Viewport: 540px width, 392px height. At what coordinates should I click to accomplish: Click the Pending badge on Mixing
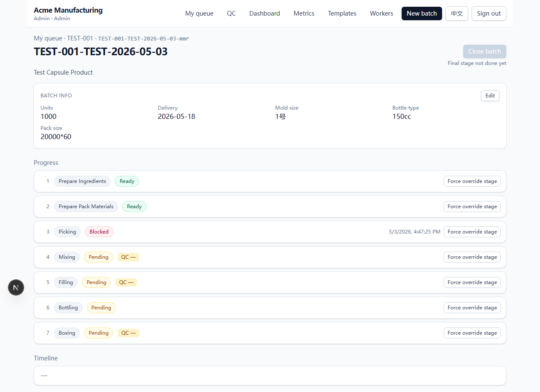pyautogui.click(x=98, y=257)
